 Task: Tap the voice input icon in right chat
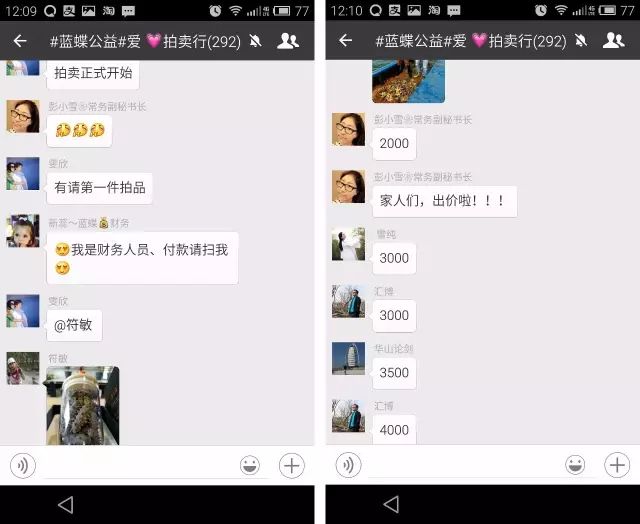click(348, 465)
